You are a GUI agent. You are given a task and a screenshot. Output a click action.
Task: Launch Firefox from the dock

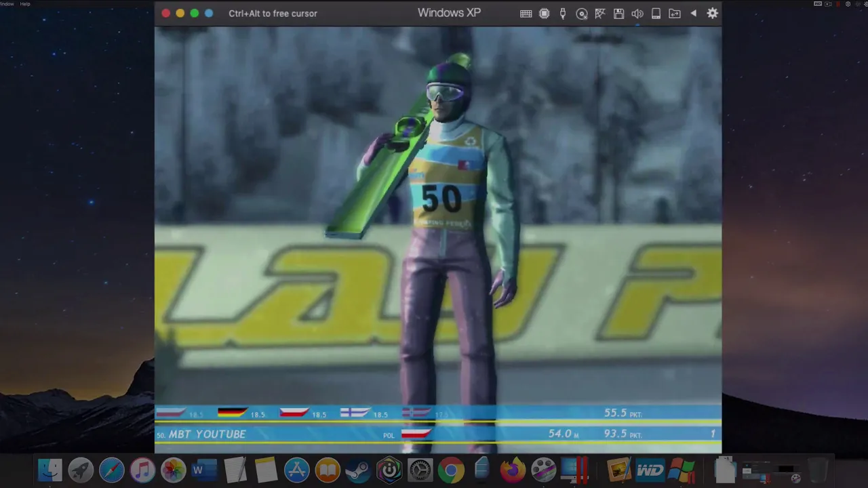coord(513,470)
